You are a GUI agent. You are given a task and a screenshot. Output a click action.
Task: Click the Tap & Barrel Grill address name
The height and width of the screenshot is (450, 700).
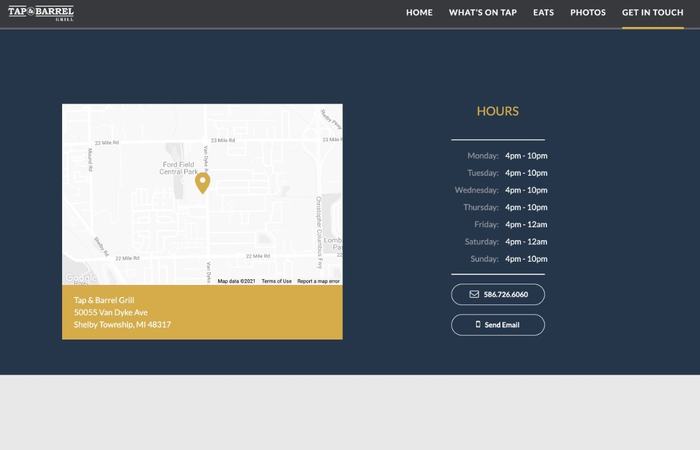pos(104,300)
